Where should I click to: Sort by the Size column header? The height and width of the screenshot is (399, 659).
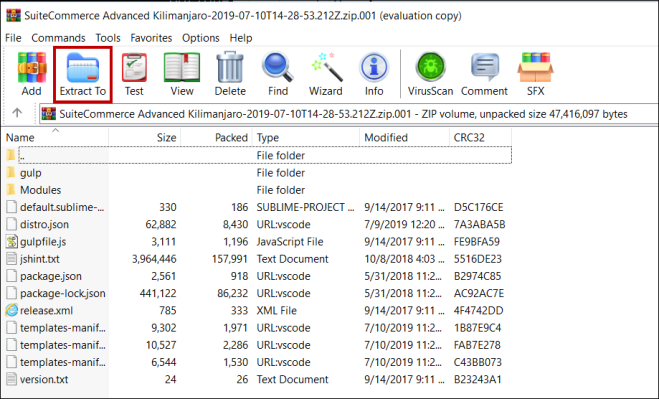pos(145,137)
